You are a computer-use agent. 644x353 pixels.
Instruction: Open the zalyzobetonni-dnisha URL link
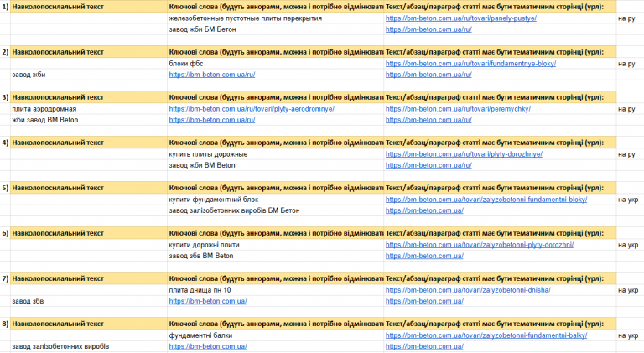468,290
